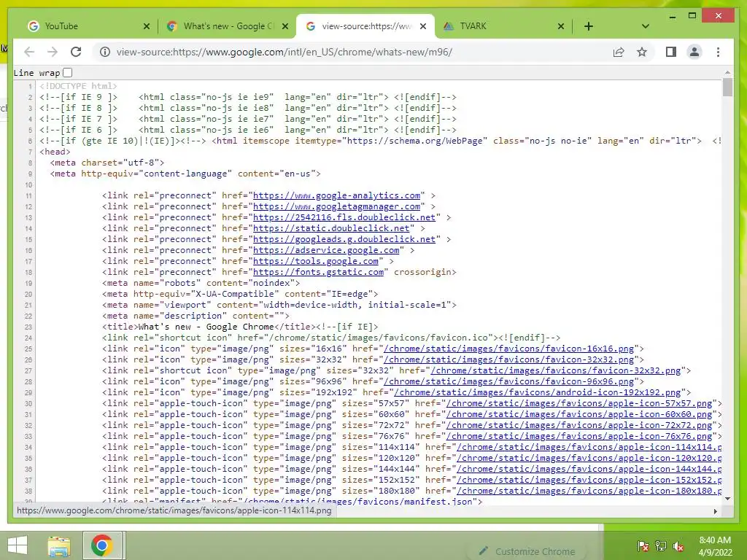
Task: Open fonts.gstatic.com link
Action: (x=318, y=272)
